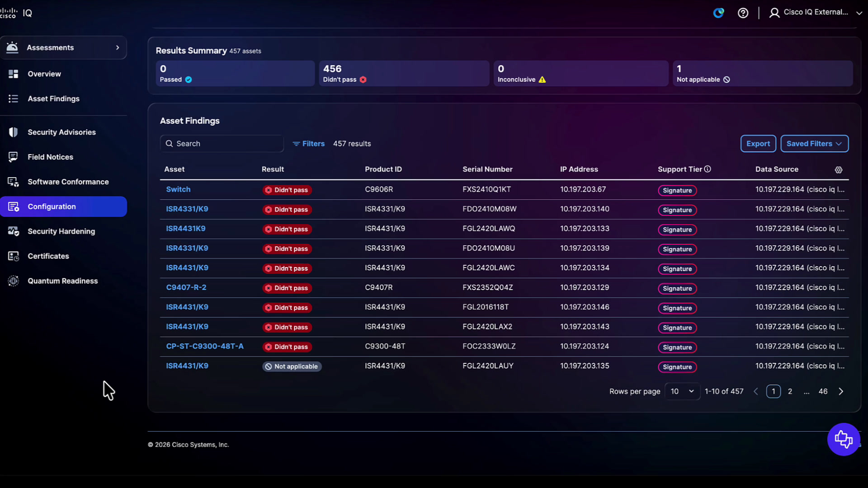Screen dimensions: 868x488
Task: Go to next page arrow
Action: tap(841, 391)
